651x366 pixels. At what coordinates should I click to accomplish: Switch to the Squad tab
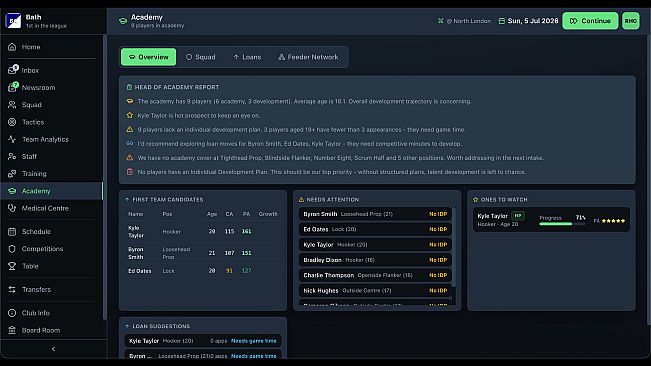tap(201, 57)
